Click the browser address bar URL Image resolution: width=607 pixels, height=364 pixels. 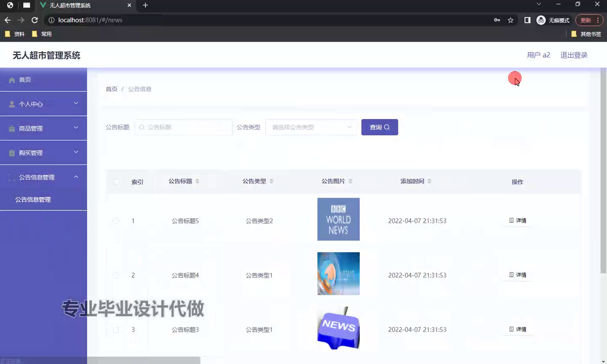pyautogui.click(x=90, y=20)
